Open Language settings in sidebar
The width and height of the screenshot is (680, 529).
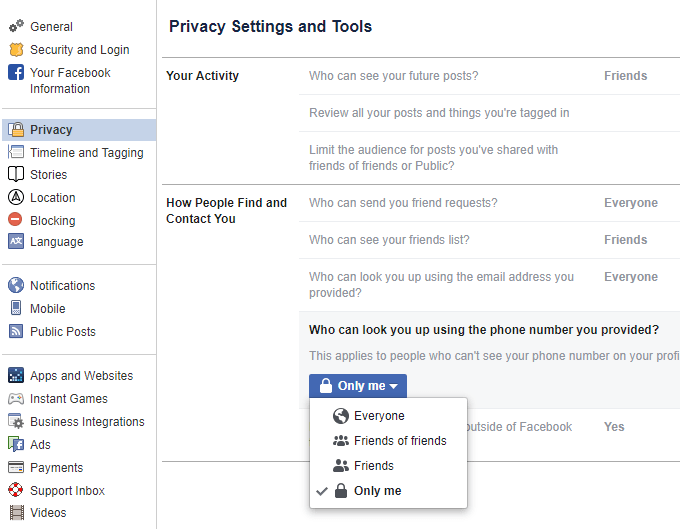click(57, 242)
